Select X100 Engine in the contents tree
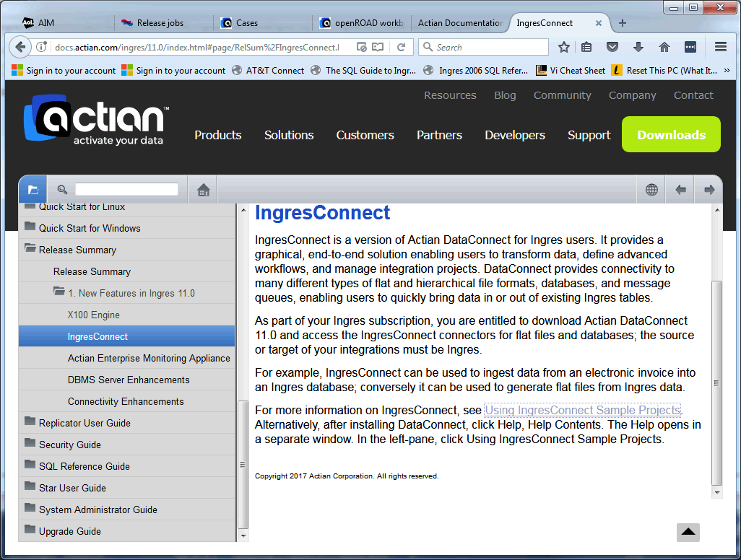 [x=94, y=315]
